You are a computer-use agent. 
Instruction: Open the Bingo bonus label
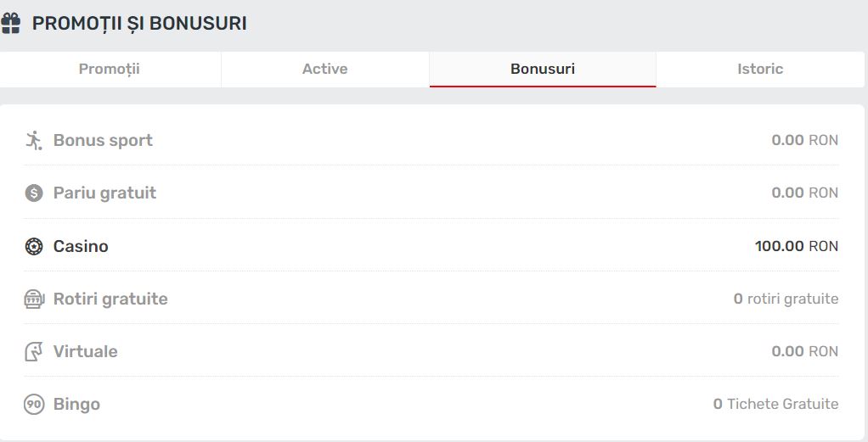(76, 405)
